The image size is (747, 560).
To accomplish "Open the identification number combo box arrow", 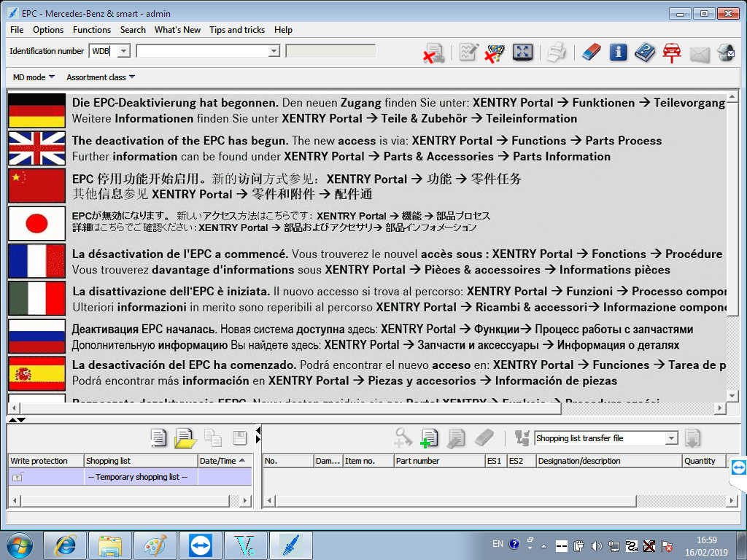I will tap(274, 51).
